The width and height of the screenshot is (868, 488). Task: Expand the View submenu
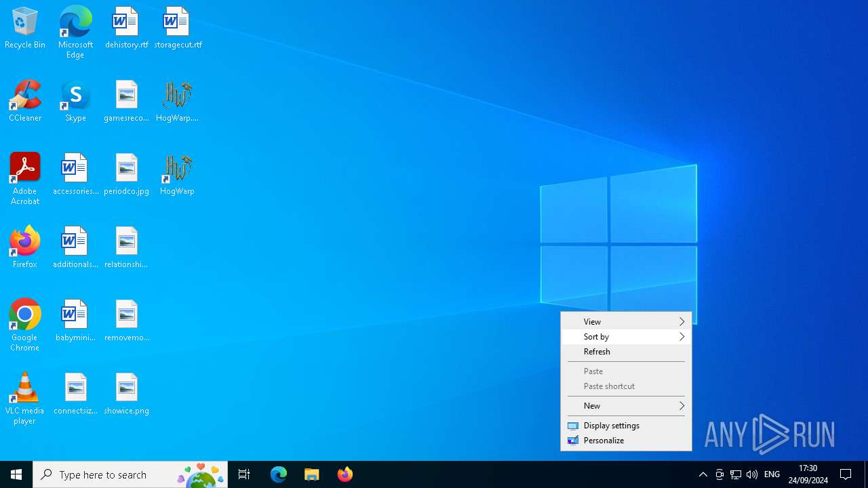tap(626, 322)
